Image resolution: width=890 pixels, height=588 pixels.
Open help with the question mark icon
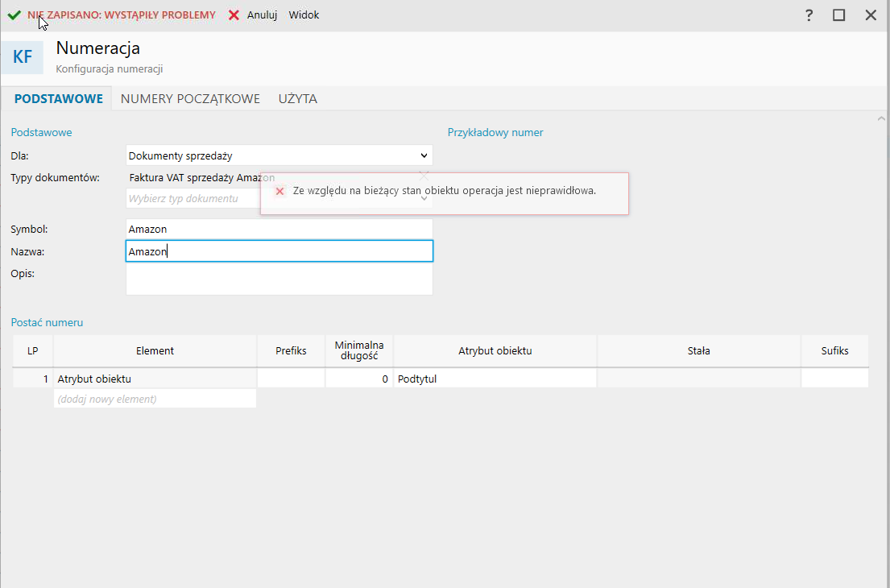pyautogui.click(x=809, y=15)
